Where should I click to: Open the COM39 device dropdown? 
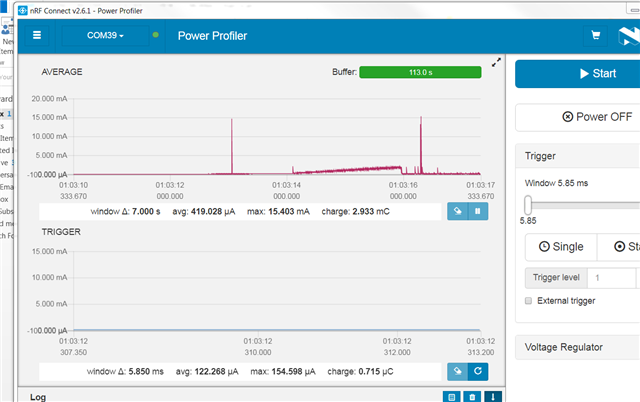click(105, 36)
